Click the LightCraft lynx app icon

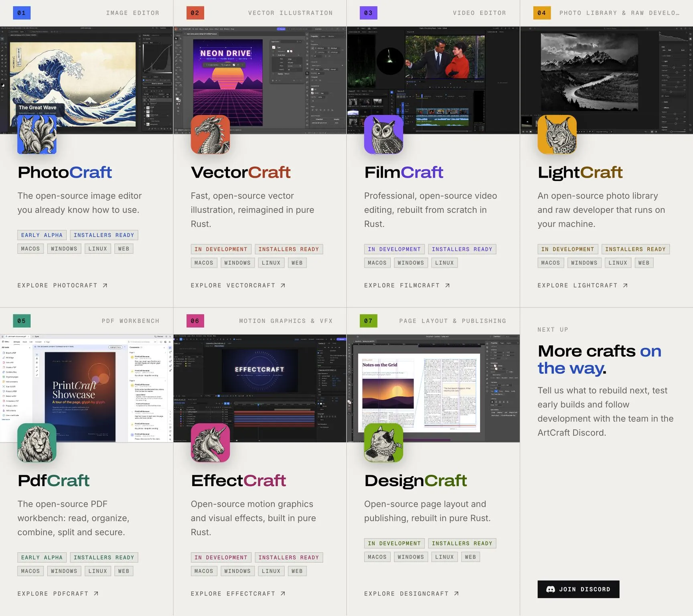point(557,135)
